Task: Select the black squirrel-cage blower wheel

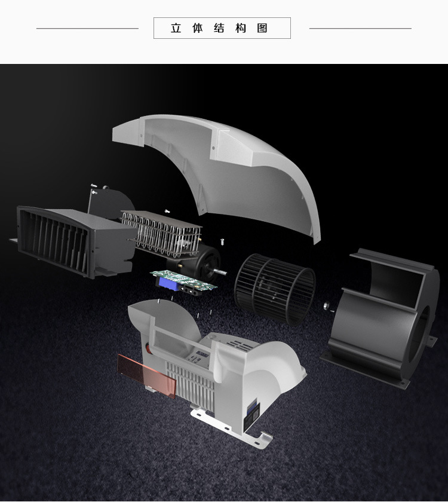Action: pyautogui.click(x=274, y=289)
